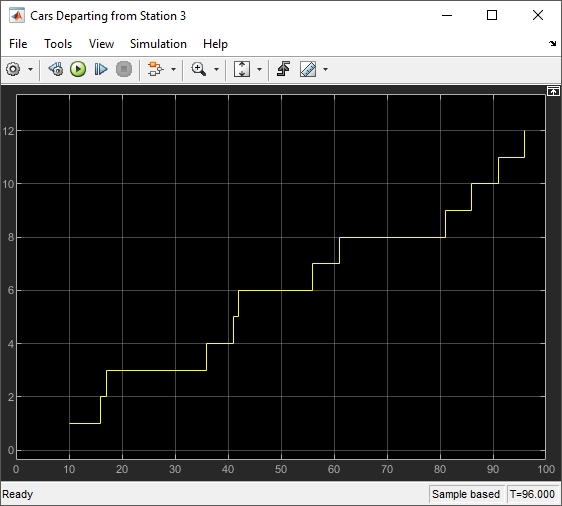This screenshot has height=506, width=562.
Task: Click the Step Forward button
Action: pos(101,69)
